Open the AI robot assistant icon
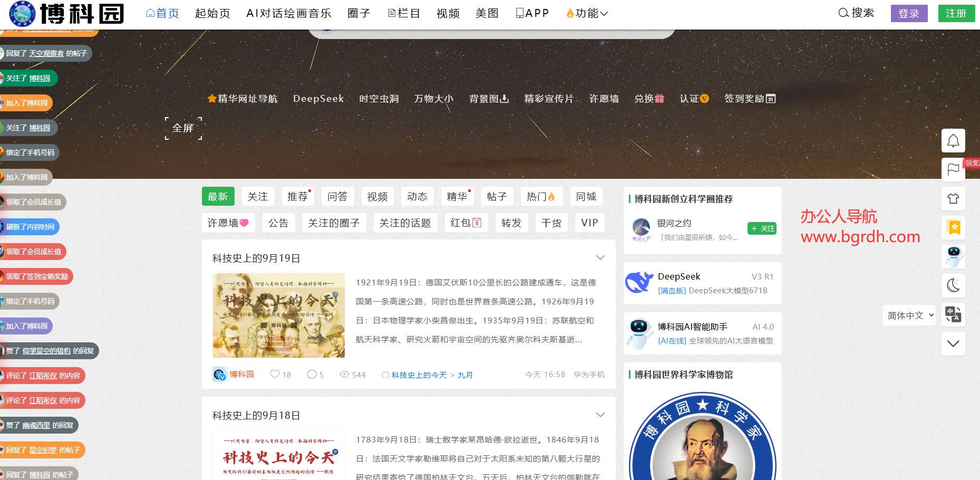Viewport: 980px width, 480px height. [953, 256]
